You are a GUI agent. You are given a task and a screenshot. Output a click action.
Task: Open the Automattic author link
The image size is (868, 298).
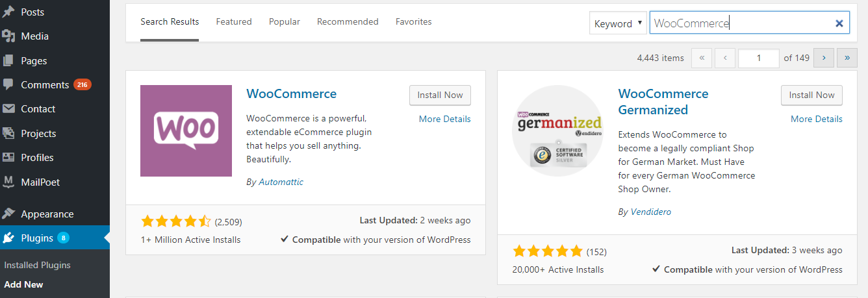pyautogui.click(x=281, y=182)
